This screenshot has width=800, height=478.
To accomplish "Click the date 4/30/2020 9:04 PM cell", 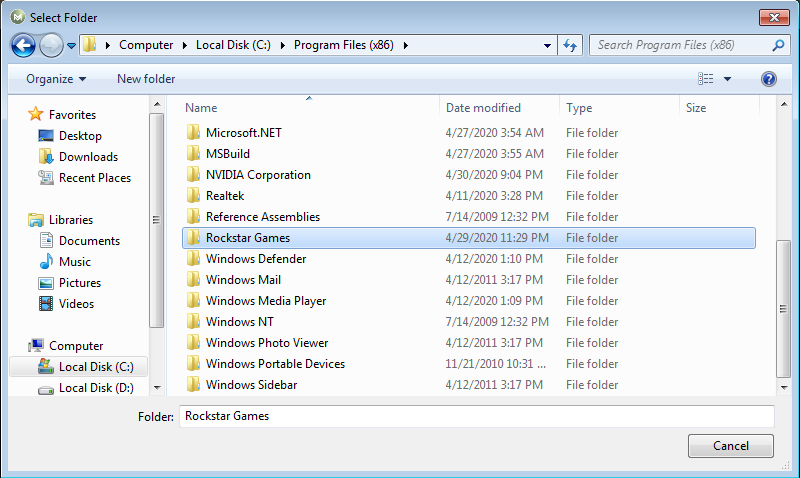I will [494, 175].
